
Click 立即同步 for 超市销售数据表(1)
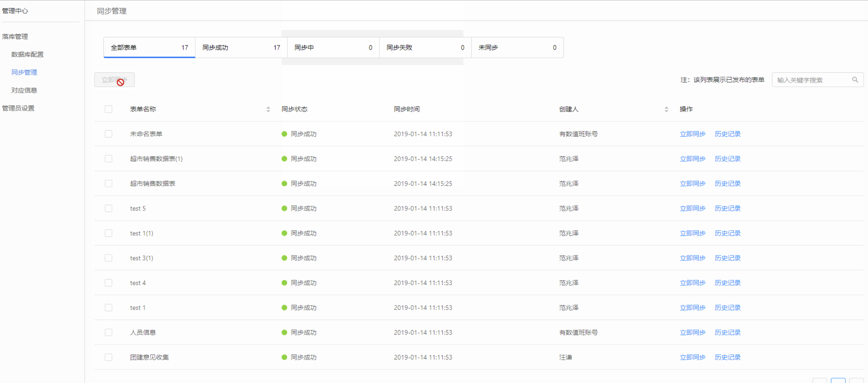pos(692,159)
